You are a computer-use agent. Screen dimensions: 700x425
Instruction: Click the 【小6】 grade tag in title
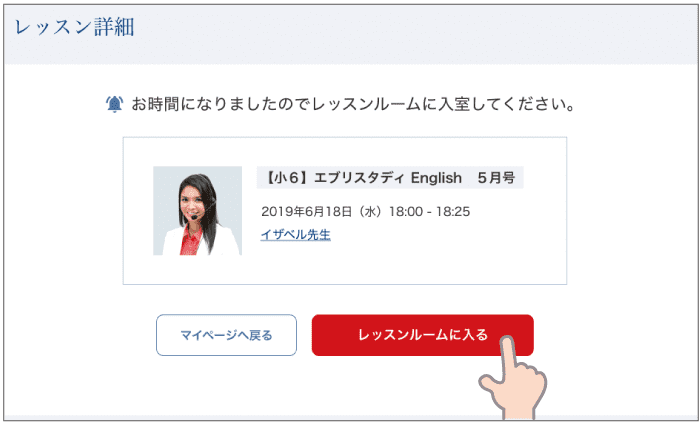pos(284,178)
